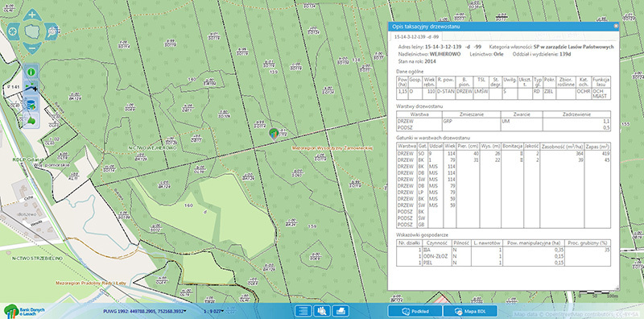This screenshot has width=644, height=319.
Task: Select the 15-14-3-12-139 -d -99 tab
Action: pyautogui.click(x=416, y=36)
